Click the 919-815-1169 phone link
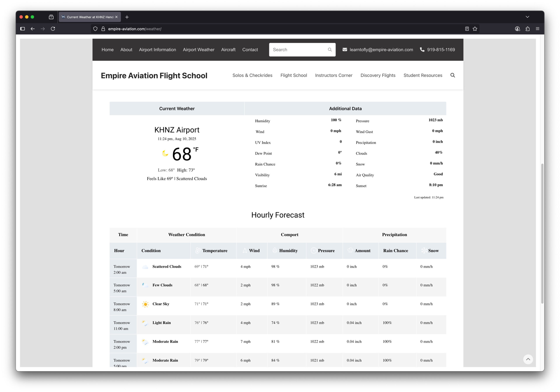 pos(441,49)
